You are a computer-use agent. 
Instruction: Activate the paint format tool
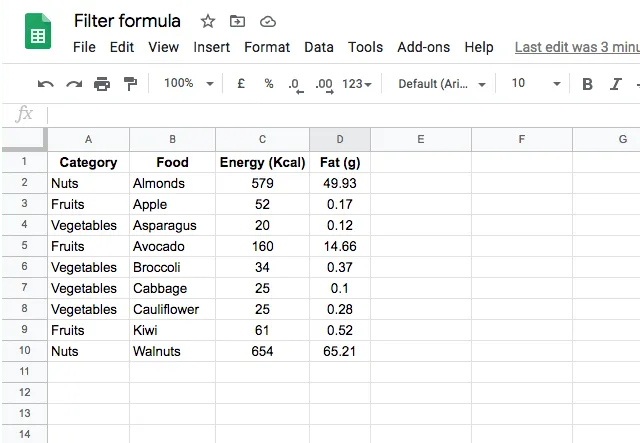(130, 84)
